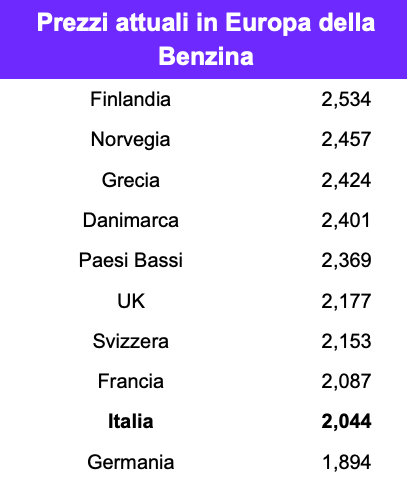Click the 2,424 price value
Screen dimensions: 407x479
pyautogui.click(x=346, y=180)
